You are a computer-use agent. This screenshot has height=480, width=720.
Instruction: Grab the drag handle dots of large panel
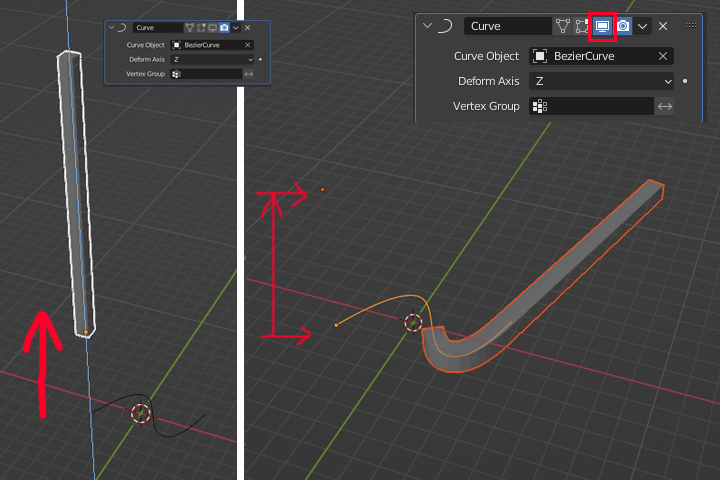(691, 26)
